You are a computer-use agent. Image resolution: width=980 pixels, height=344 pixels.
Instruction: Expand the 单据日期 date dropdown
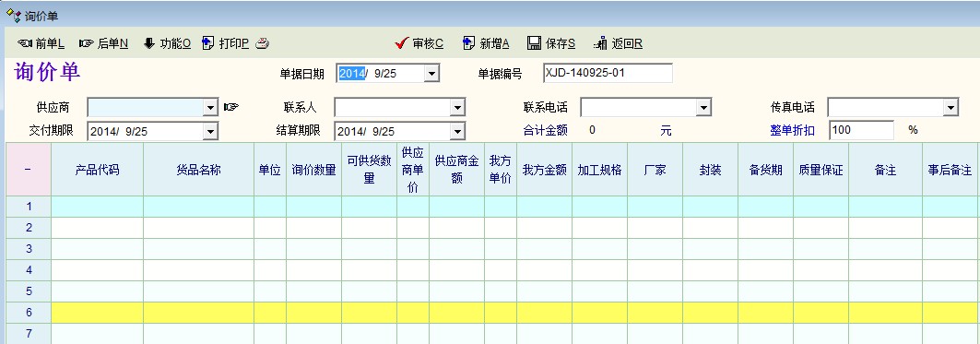coord(431,74)
